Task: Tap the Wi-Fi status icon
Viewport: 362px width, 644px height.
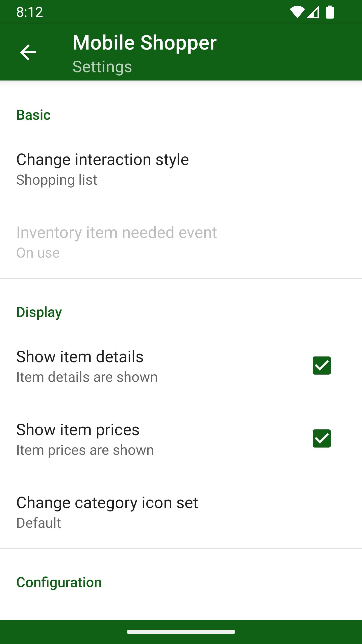Action: coord(297,12)
